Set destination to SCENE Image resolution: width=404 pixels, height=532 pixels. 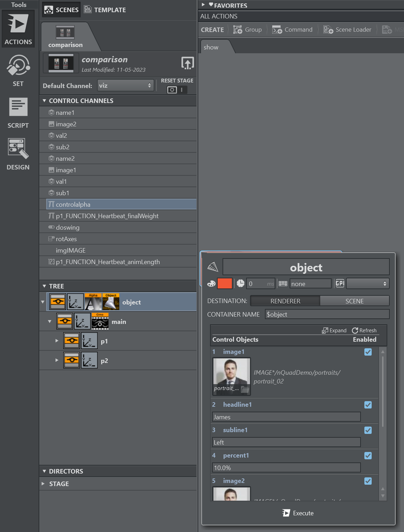354,301
